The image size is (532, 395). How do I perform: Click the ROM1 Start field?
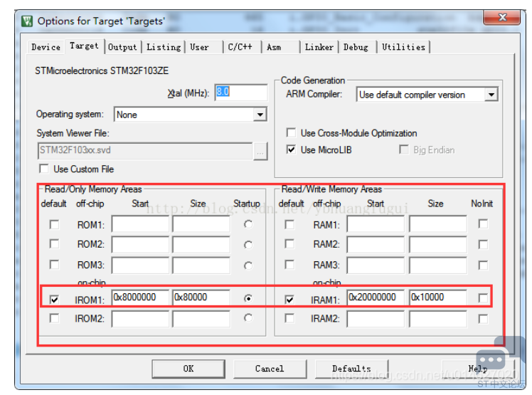(140, 224)
